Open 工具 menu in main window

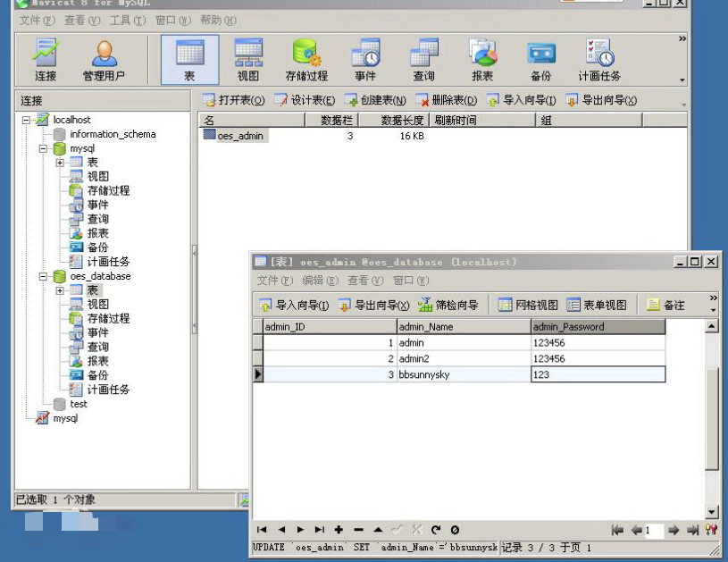(x=128, y=21)
